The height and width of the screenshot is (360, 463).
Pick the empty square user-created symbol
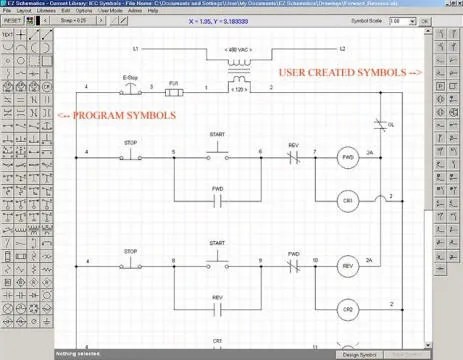pyautogui.click(x=453, y=86)
